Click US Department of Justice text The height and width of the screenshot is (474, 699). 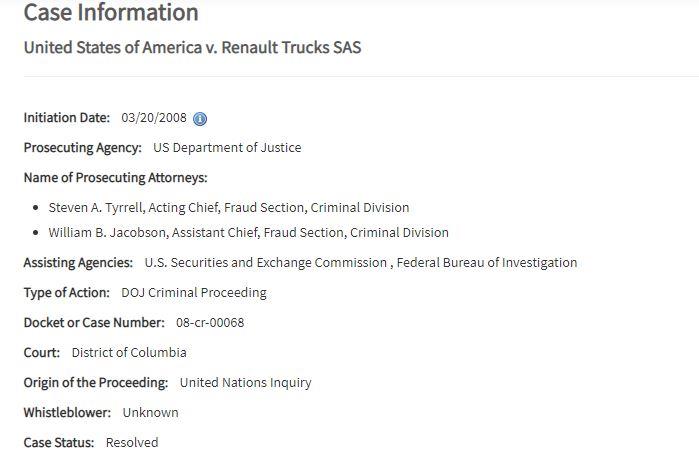(227, 148)
